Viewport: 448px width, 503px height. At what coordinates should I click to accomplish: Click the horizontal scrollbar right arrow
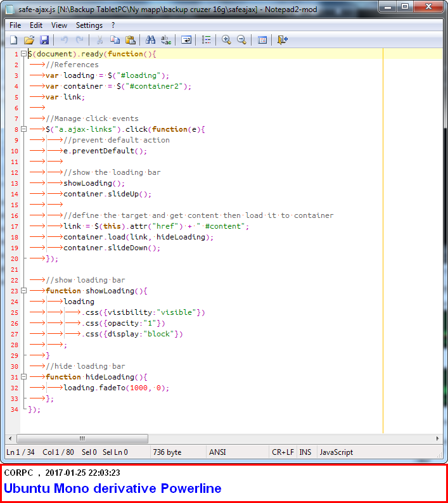pyautogui.click(x=437, y=438)
